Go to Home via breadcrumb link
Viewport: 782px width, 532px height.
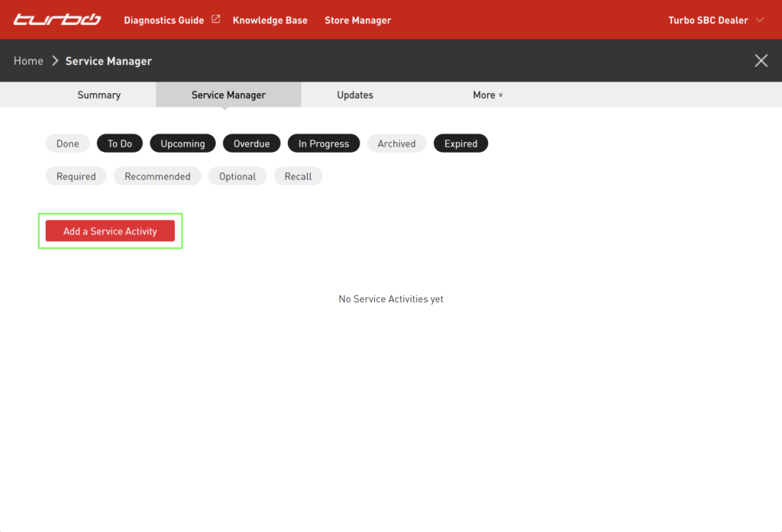pyautogui.click(x=28, y=61)
